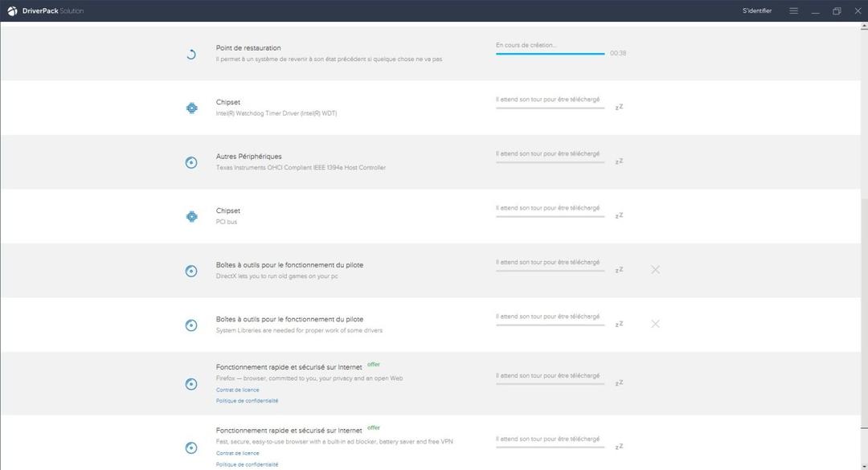Open the hamburger menu in title bar

(793, 11)
